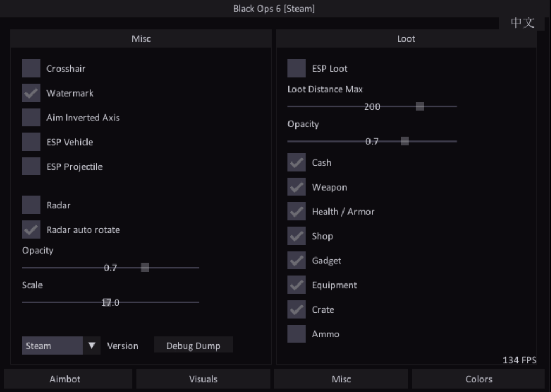Viewport: 551px width, 392px height.
Task: Open the Visuals tab
Action: point(203,379)
